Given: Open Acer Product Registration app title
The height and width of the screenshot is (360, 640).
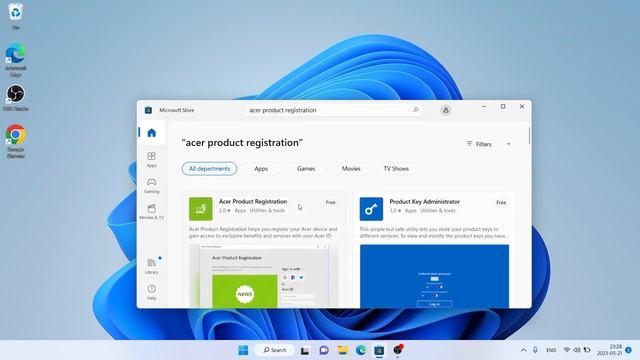Looking at the screenshot, I should pos(253,202).
